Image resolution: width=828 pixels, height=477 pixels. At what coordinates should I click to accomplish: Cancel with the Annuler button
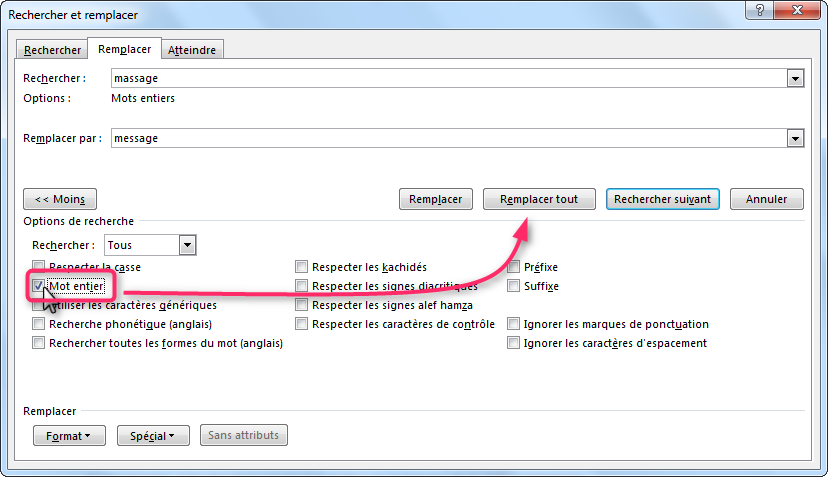coord(766,199)
